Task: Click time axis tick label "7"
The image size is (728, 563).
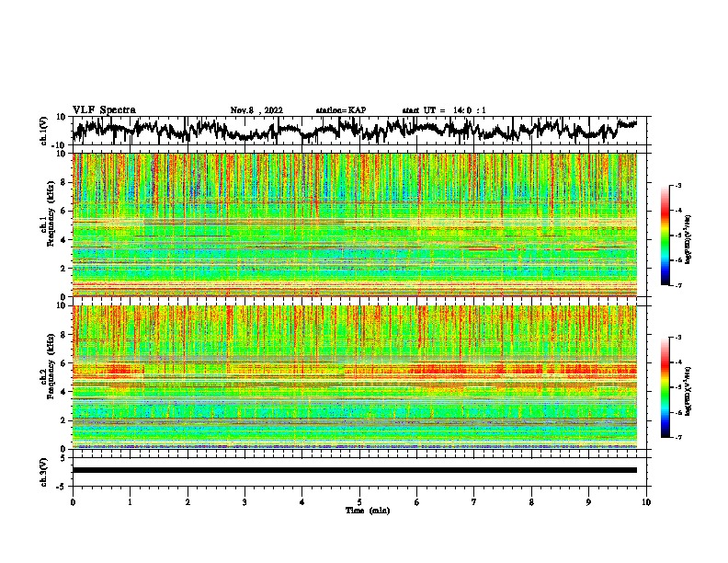Action: point(474,502)
